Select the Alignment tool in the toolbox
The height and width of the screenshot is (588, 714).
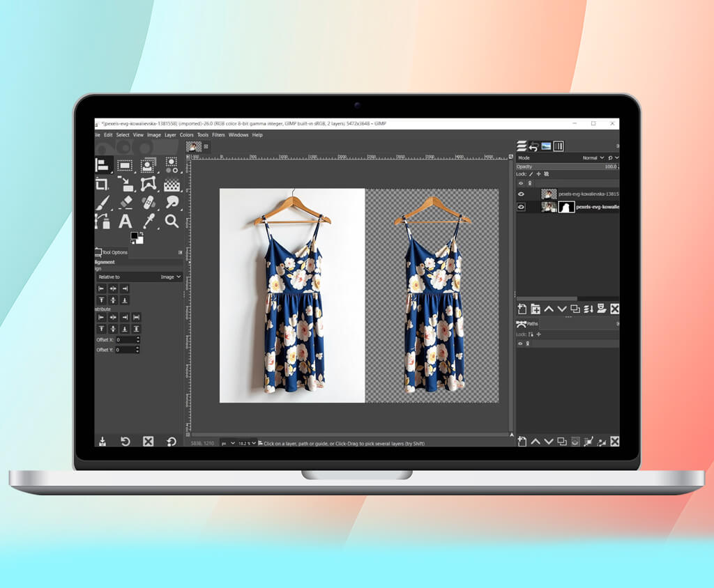pyautogui.click(x=102, y=165)
